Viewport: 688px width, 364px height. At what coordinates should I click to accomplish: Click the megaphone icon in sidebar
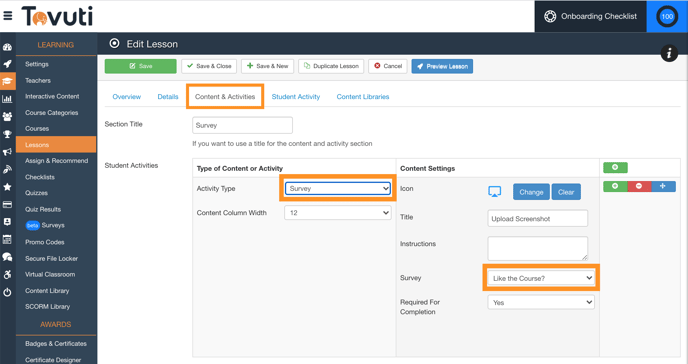(7, 152)
